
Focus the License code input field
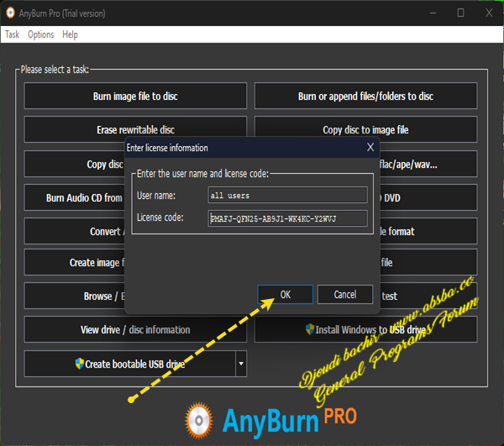click(287, 218)
